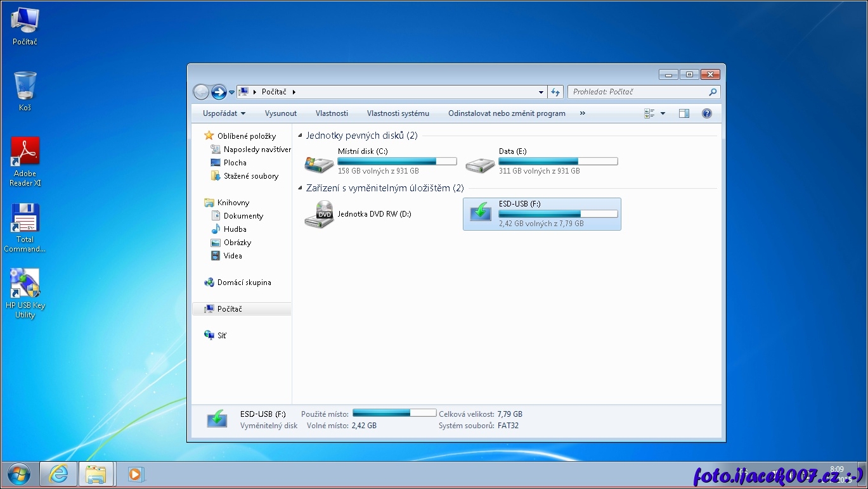868x489 pixels.
Task: Collapse the Jednotky pevných disků group
Action: 300,136
